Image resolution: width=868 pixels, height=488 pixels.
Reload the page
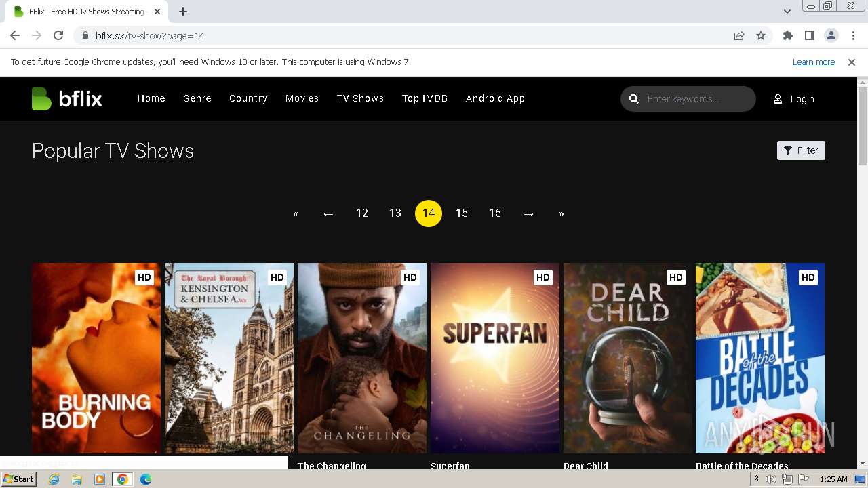coord(58,35)
